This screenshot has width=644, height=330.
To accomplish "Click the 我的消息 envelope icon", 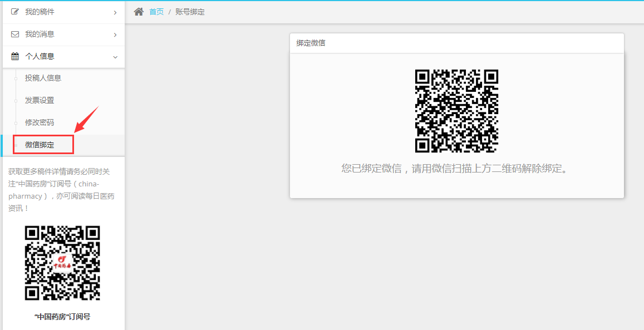I will pyautogui.click(x=15, y=34).
